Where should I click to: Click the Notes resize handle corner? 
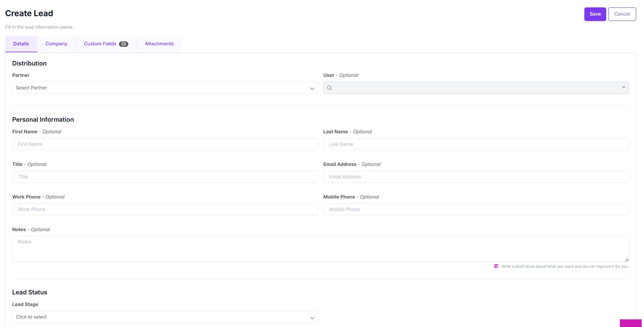(627, 260)
